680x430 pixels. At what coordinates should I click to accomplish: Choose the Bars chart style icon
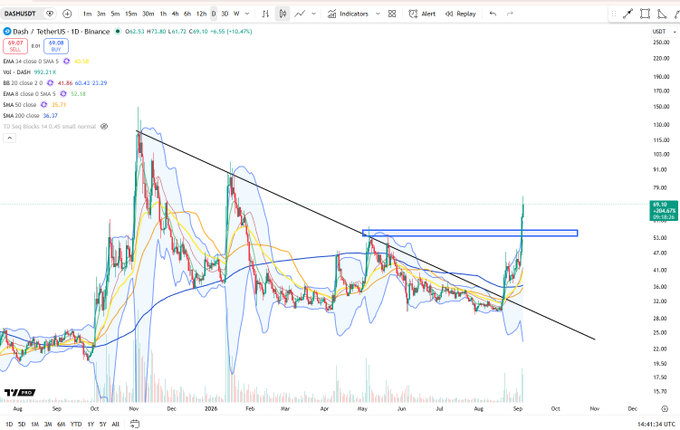[265, 14]
